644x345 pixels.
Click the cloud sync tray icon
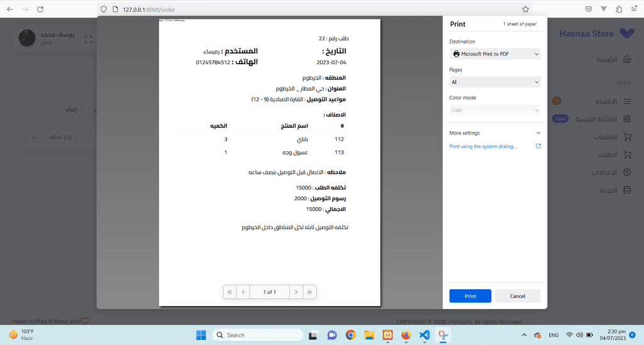[537, 335]
